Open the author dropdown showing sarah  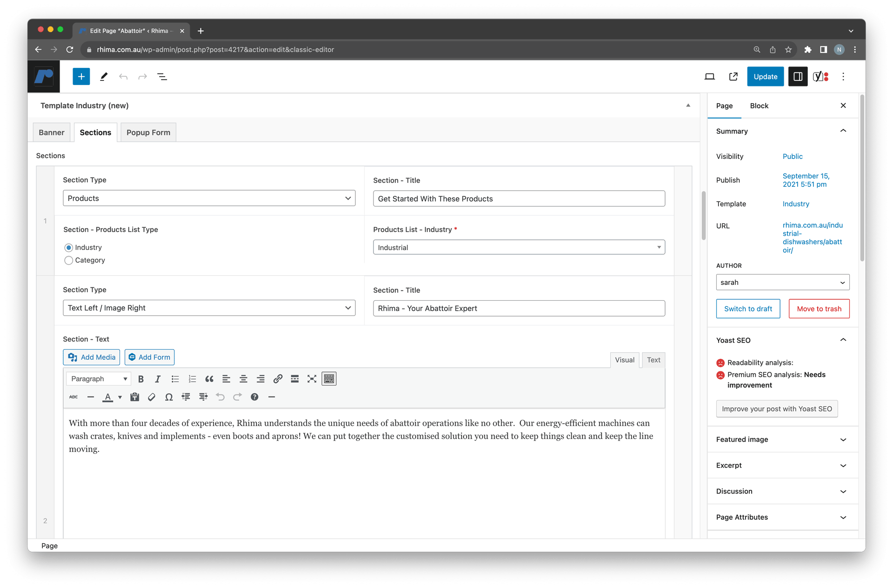782,282
